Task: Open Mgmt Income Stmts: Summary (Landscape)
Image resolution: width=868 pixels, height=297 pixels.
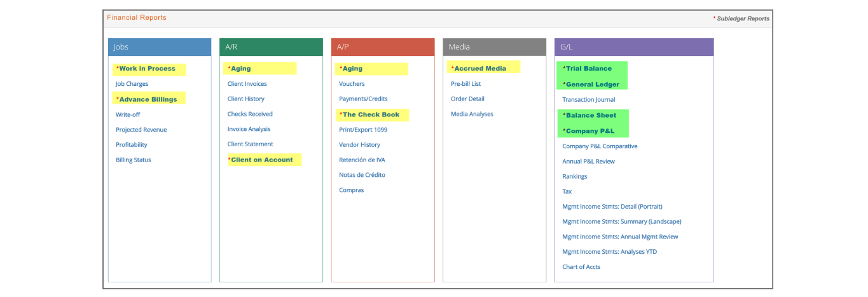Action: coord(622,222)
